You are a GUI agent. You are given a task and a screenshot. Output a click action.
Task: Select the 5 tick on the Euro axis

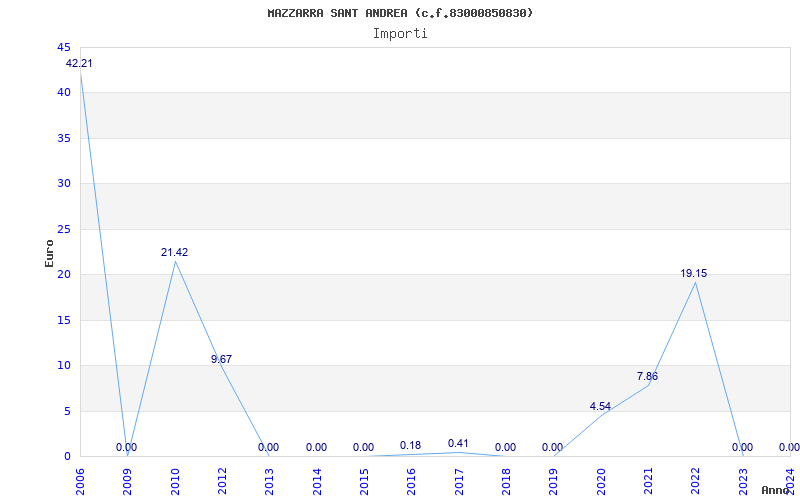pyautogui.click(x=67, y=411)
